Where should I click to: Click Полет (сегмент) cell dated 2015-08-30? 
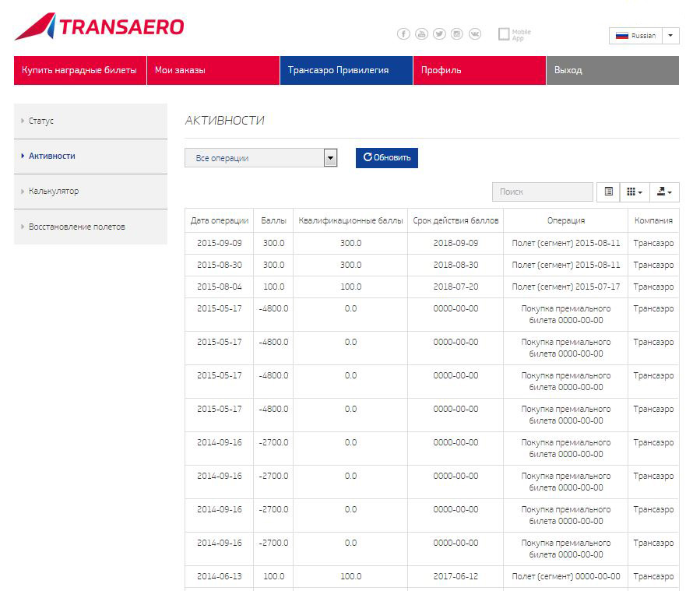pyautogui.click(x=565, y=266)
